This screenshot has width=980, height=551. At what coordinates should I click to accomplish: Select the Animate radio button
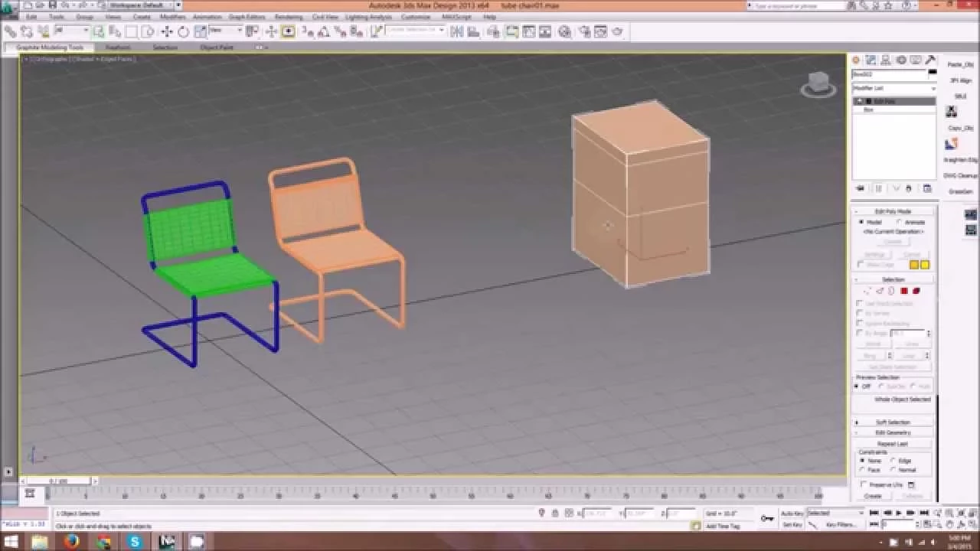point(899,222)
